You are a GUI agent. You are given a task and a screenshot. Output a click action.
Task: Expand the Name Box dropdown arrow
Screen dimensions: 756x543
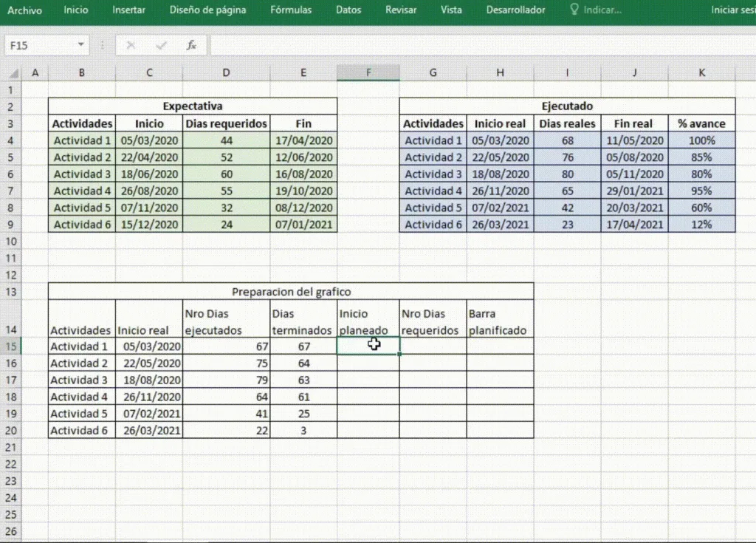pyautogui.click(x=81, y=45)
